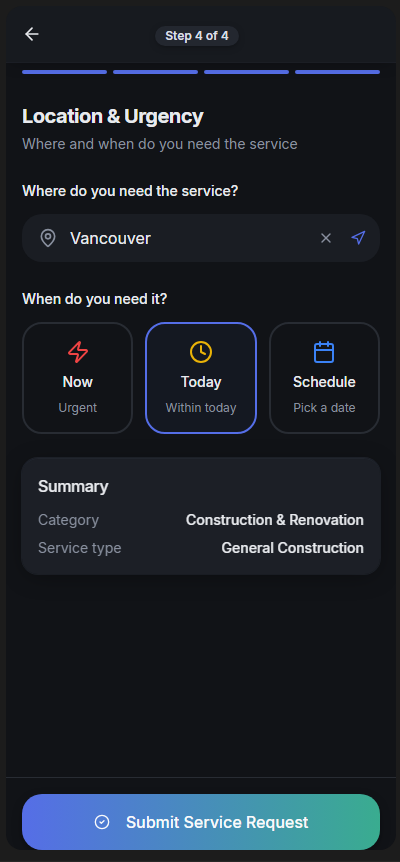400x862 pixels.
Task: Click the General Construction service type value
Action: 292,548
